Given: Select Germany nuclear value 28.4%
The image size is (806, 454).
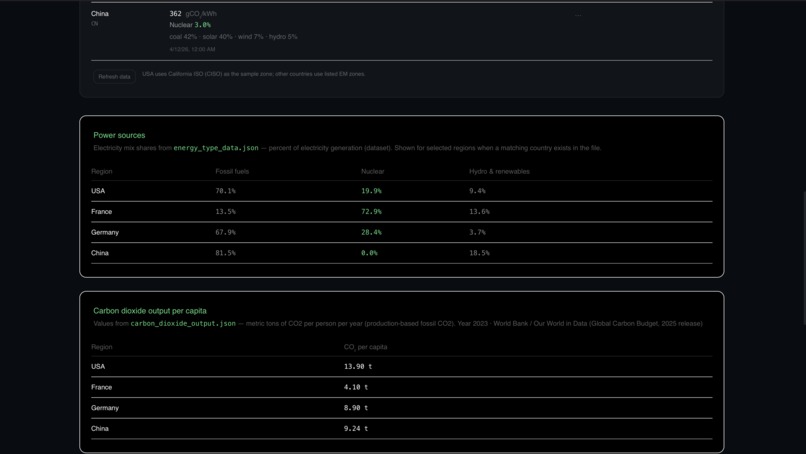Looking at the screenshot, I should tap(371, 232).
